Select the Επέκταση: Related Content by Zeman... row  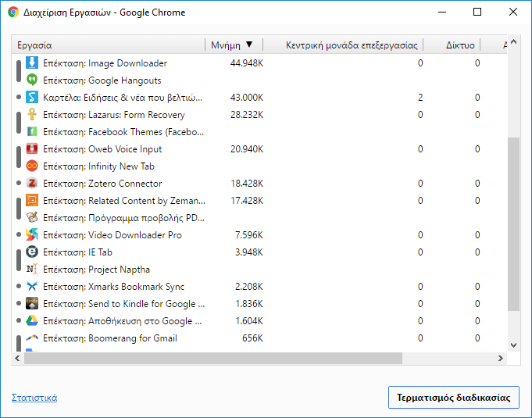[259, 201]
